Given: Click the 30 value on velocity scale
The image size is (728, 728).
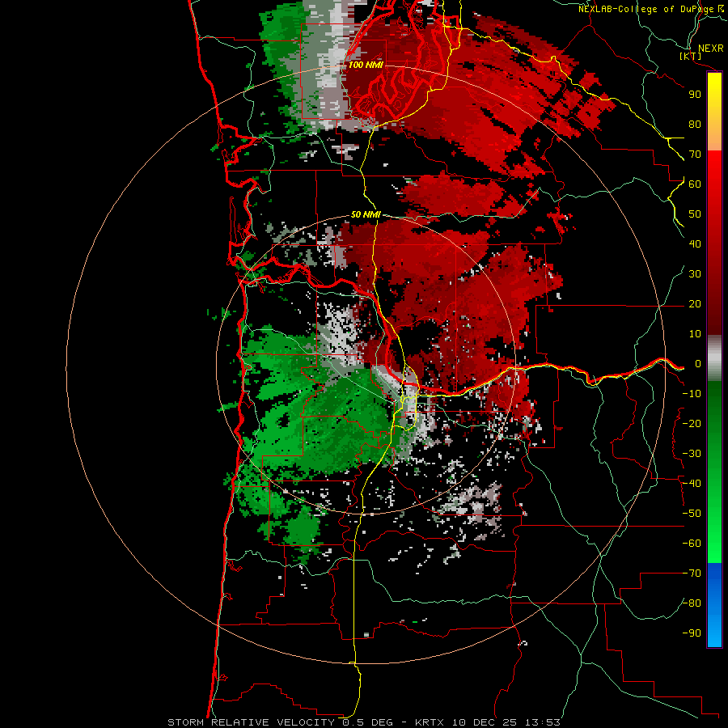Looking at the screenshot, I should pyautogui.click(x=695, y=274).
